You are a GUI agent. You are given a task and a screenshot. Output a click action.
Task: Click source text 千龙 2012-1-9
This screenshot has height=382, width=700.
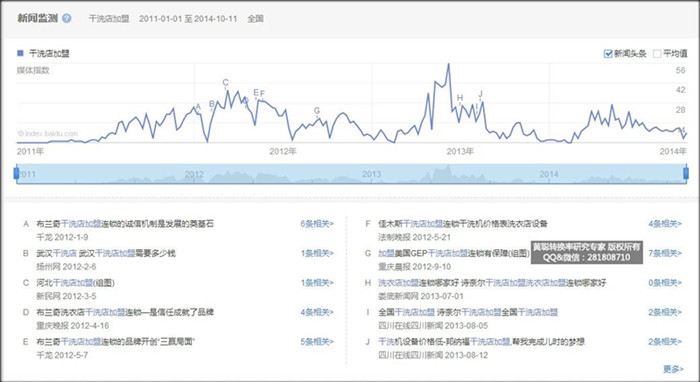[62, 237]
